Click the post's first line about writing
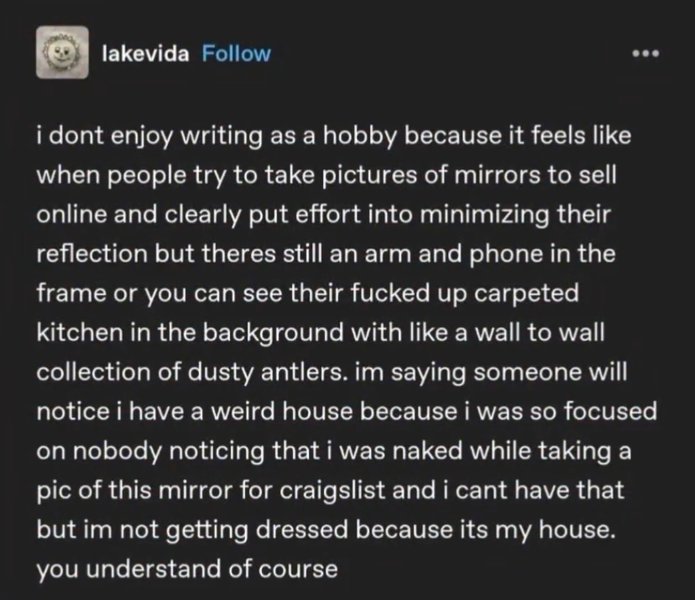 coord(334,136)
